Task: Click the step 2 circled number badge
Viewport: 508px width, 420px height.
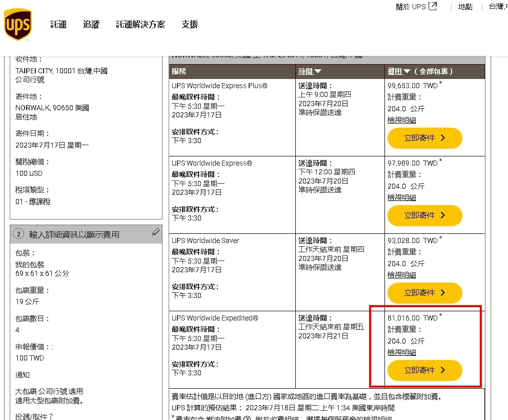Action: click(18, 234)
